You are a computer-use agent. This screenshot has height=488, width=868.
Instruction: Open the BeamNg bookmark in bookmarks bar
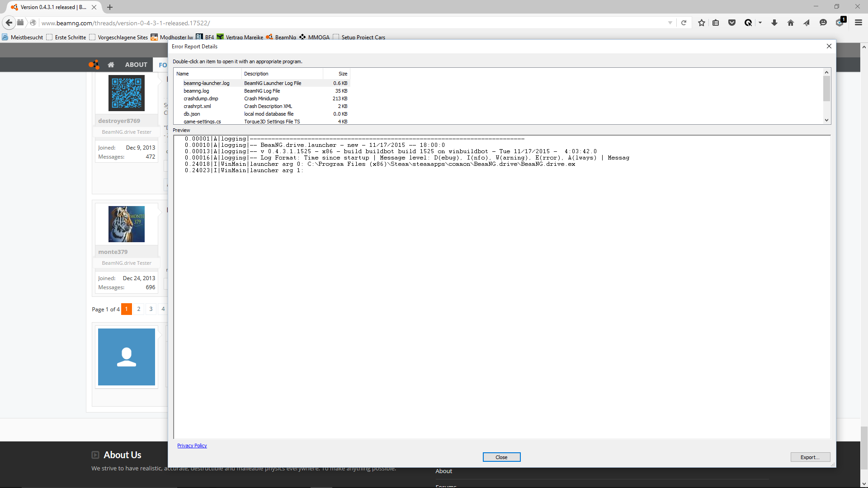tap(281, 37)
